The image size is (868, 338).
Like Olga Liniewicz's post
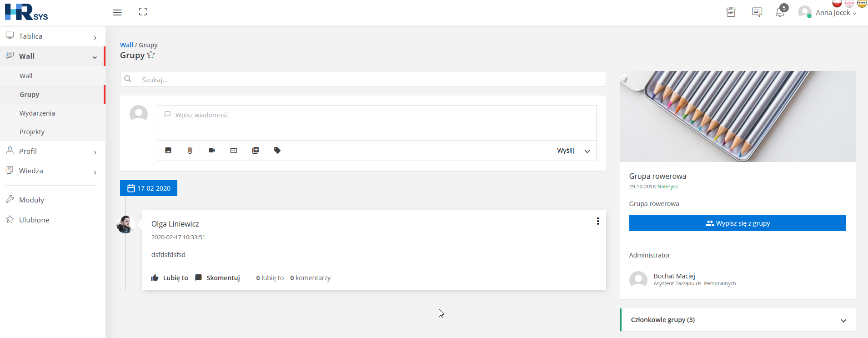click(x=170, y=278)
